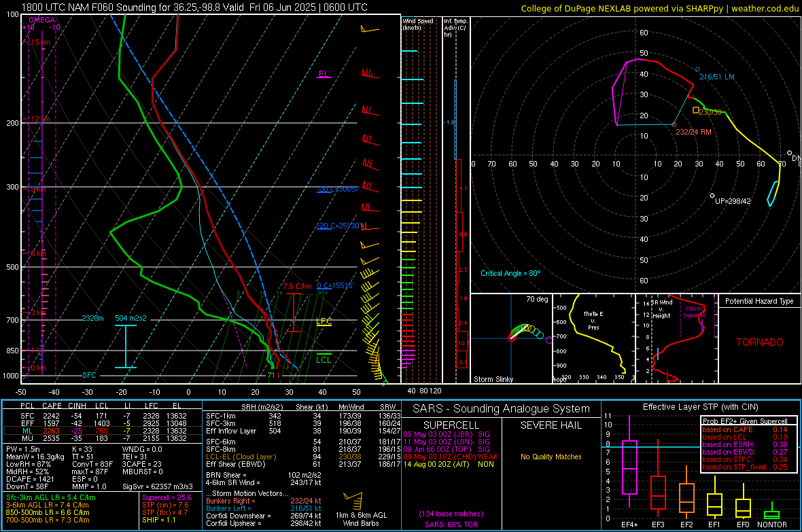Click the SR Wind v. Height panel title

[661, 309]
